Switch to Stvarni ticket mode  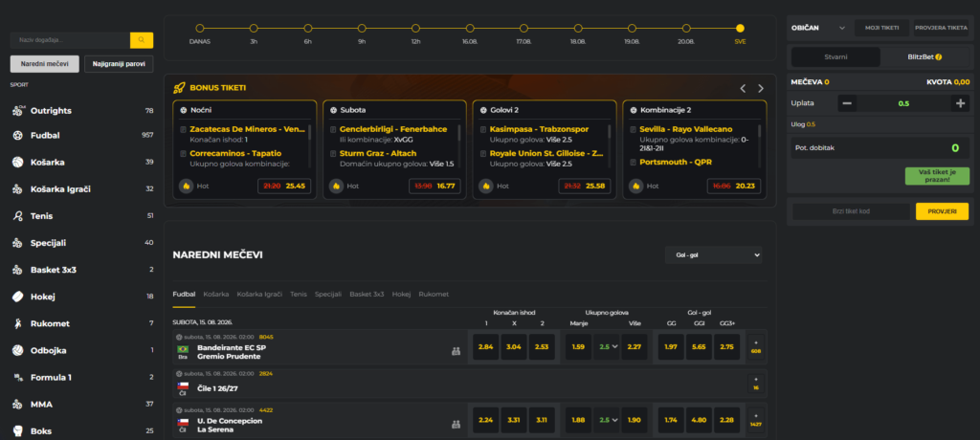tap(835, 56)
